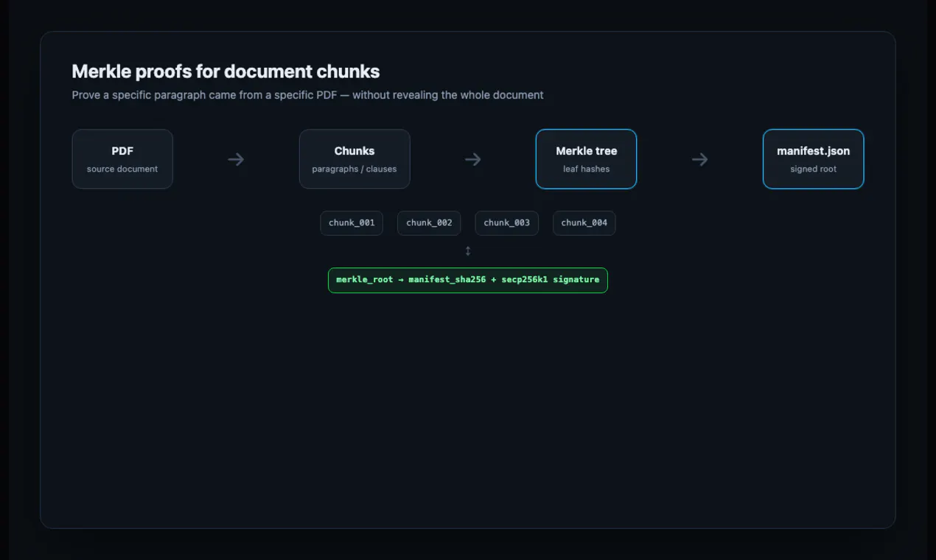Click 'secp256k1 signature' text in green badge
Screen dimensions: 936x560
click(x=551, y=280)
